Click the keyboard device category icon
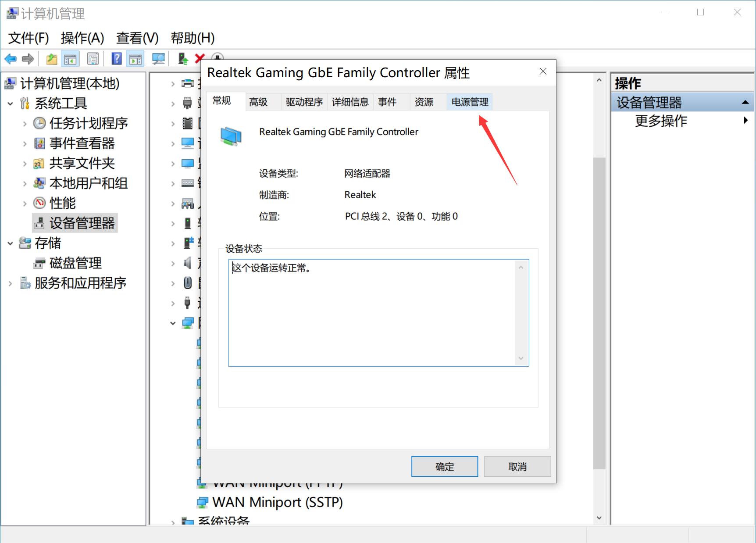The height and width of the screenshot is (543, 756). coord(188,183)
